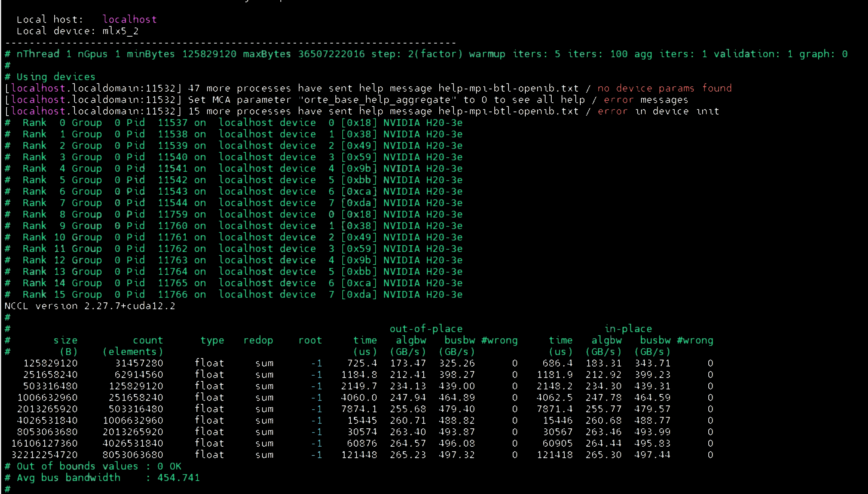Select the 'error in device init' message
The image size is (868, 494).
658,111
